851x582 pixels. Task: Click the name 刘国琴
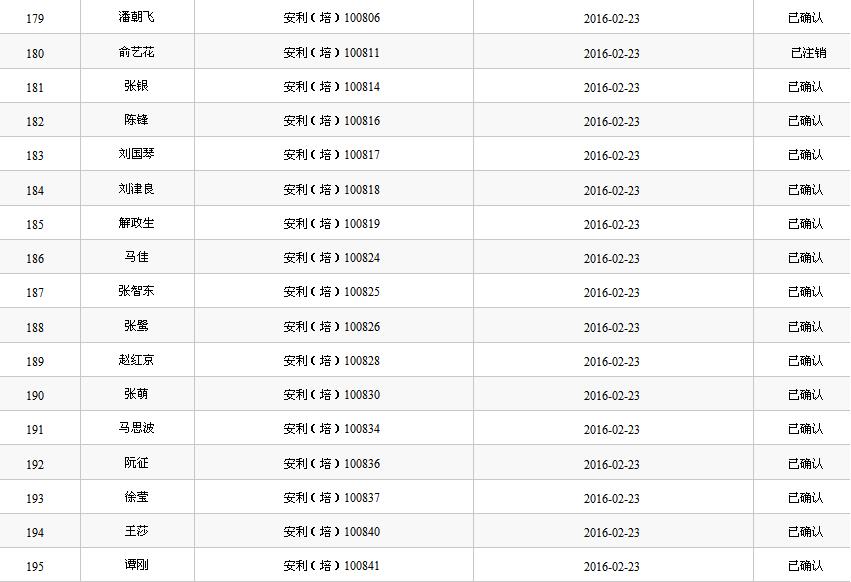click(136, 155)
